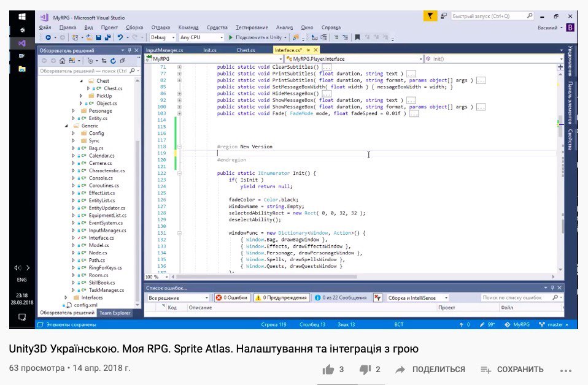Image resolution: width=588 pixels, height=385 pixels.
Task: Click the magnifier icon in Solution Explorer search
Action: pos(132,71)
